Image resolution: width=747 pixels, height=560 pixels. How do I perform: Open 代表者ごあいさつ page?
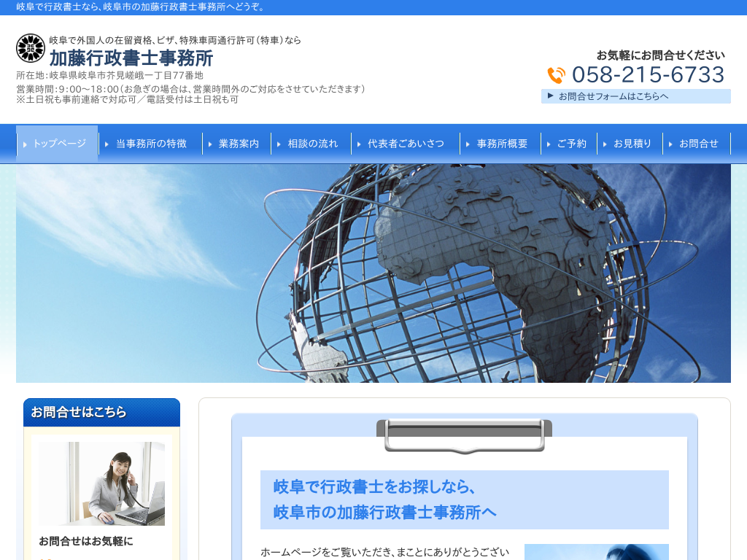pyautogui.click(x=406, y=144)
